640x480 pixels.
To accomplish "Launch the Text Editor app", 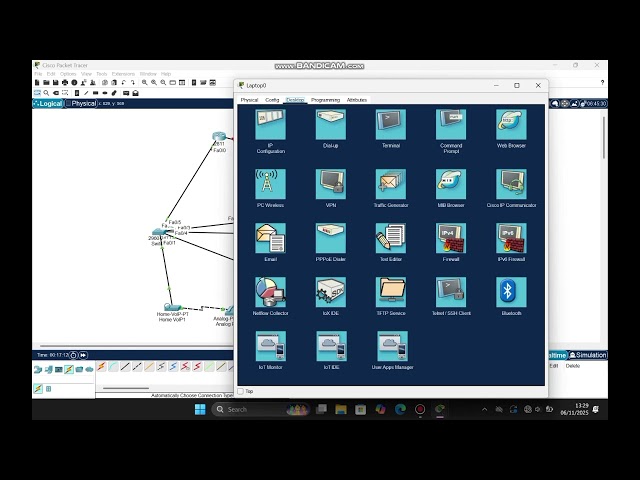I will [391, 238].
